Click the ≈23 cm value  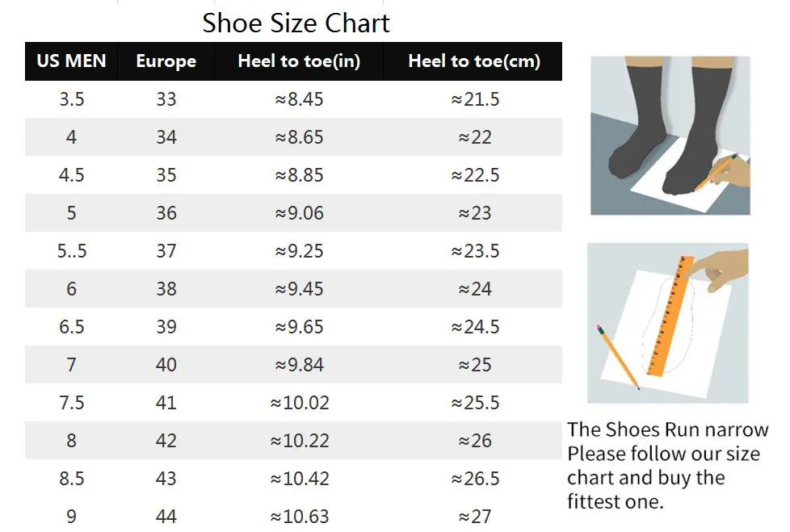pyautogui.click(x=475, y=213)
